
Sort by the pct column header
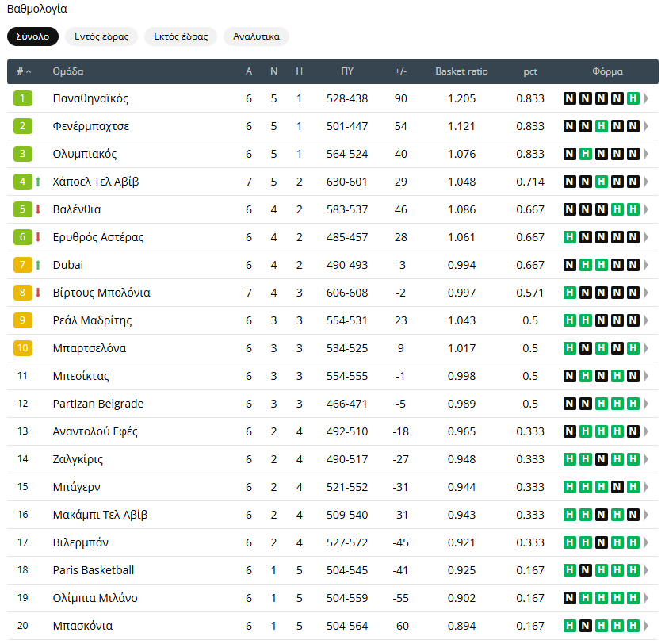click(x=530, y=71)
